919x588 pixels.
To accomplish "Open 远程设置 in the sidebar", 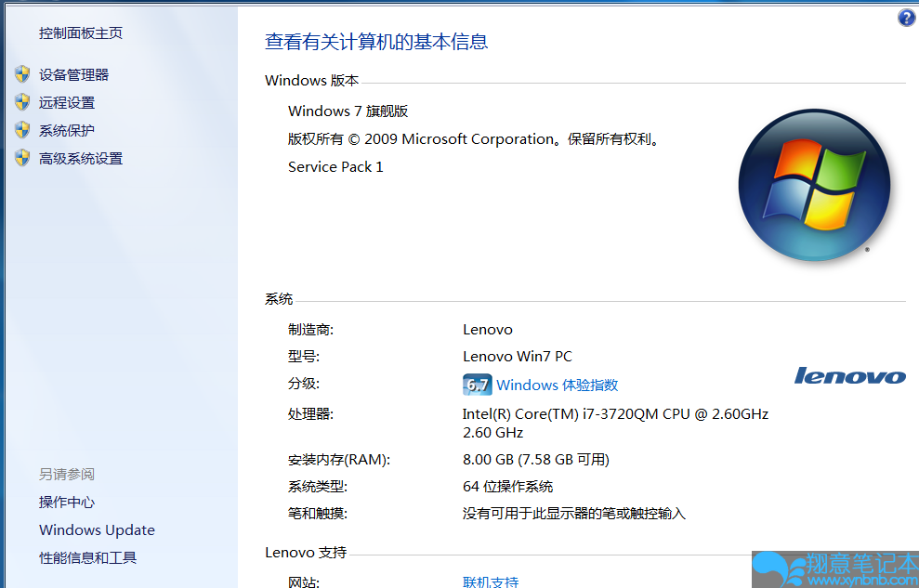I will click(x=67, y=103).
